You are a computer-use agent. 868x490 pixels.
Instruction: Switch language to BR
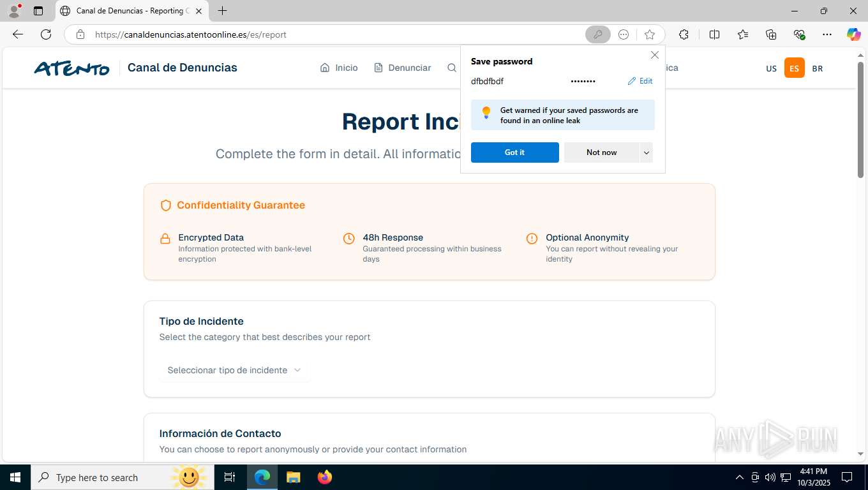point(817,68)
